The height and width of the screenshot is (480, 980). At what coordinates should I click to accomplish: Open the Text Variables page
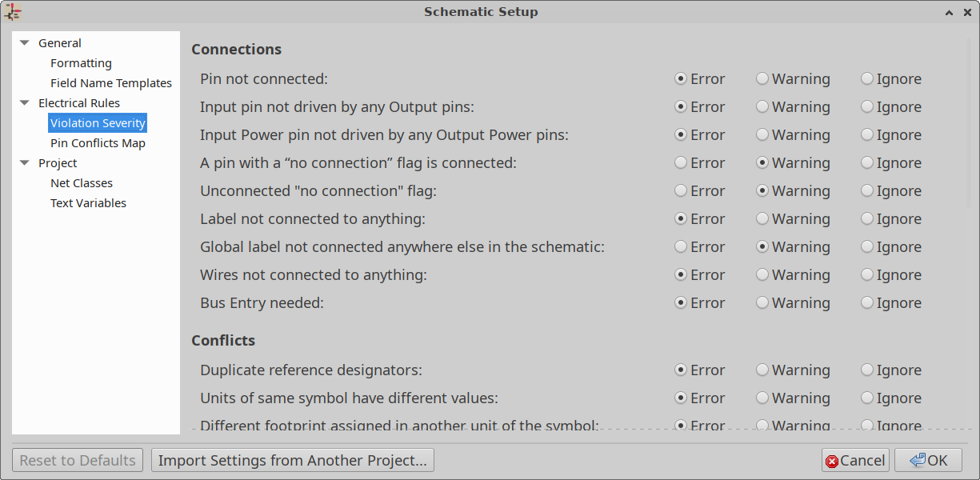[88, 202]
